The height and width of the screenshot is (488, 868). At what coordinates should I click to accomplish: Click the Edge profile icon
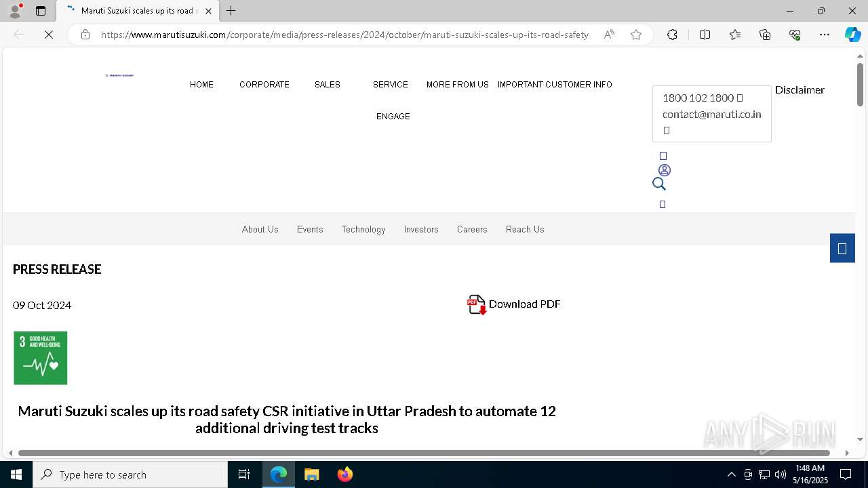coord(15,11)
